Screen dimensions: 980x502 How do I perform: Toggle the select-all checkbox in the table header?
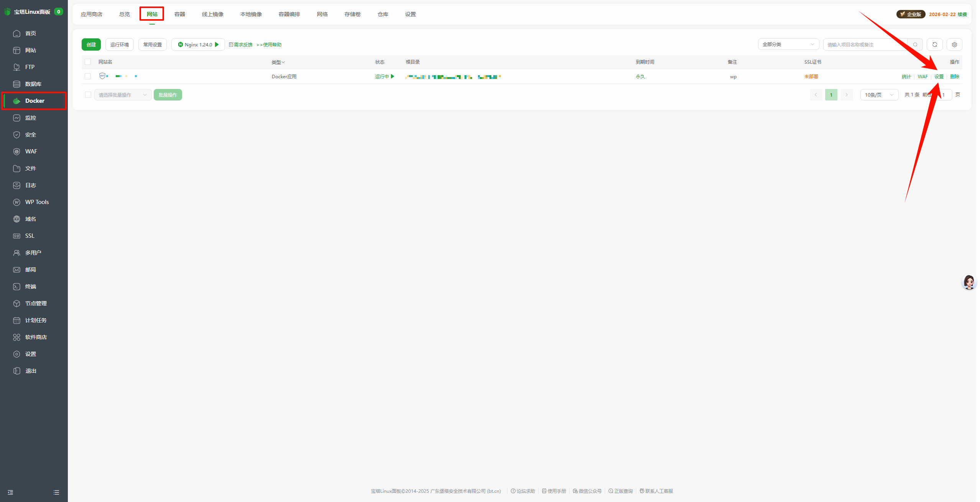point(88,62)
